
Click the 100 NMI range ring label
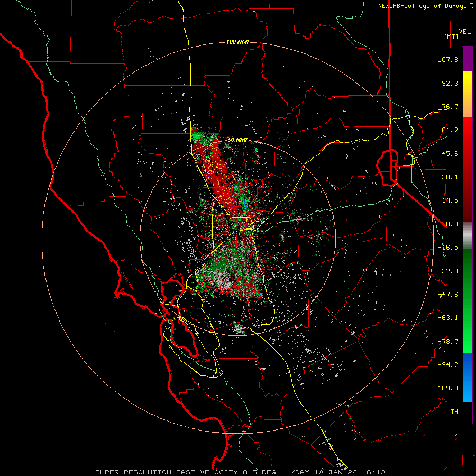click(237, 42)
